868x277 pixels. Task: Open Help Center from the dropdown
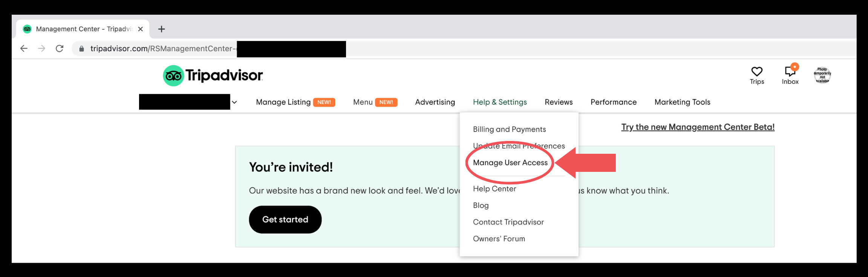click(x=494, y=189)
